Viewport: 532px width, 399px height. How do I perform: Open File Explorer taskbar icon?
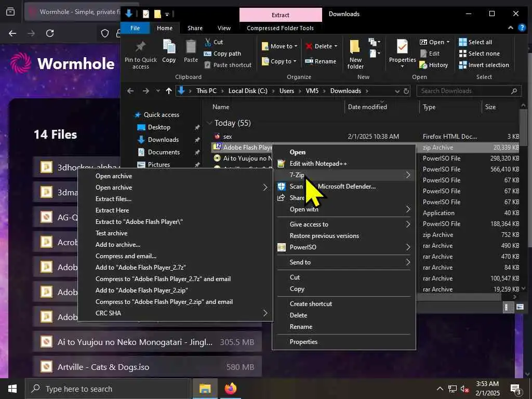click(x=205, y=389)
